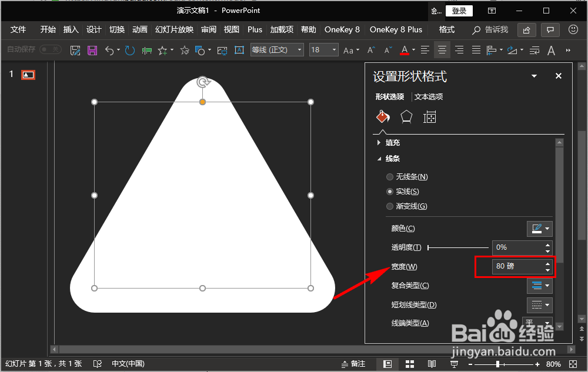Open the 复合类型(C) compound type dropdown

pyautogui.click(x=540, y=286)
